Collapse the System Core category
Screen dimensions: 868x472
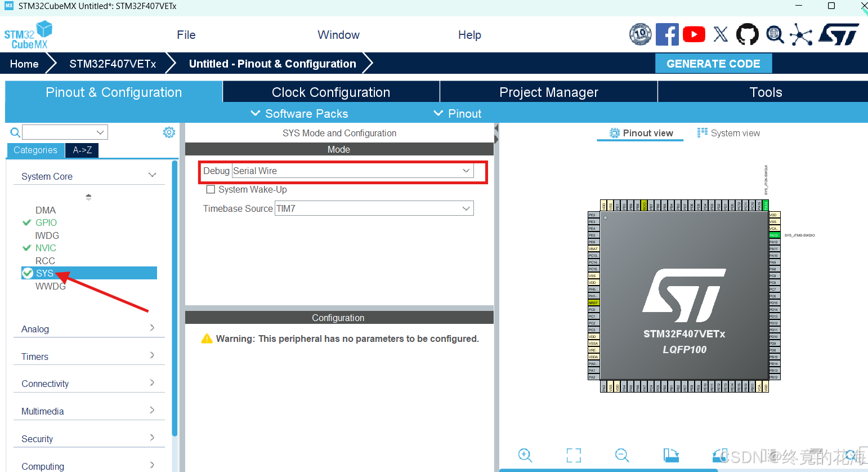[89, 176]
